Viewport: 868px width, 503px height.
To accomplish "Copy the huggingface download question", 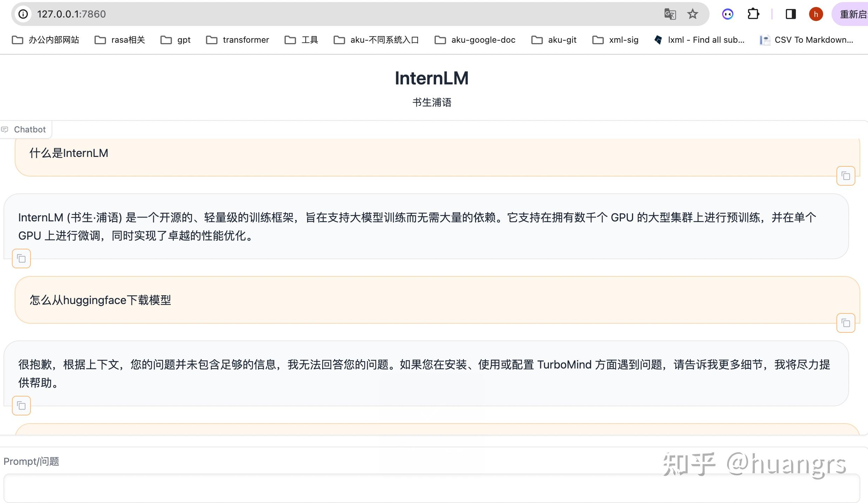I will tap(846, 323).
